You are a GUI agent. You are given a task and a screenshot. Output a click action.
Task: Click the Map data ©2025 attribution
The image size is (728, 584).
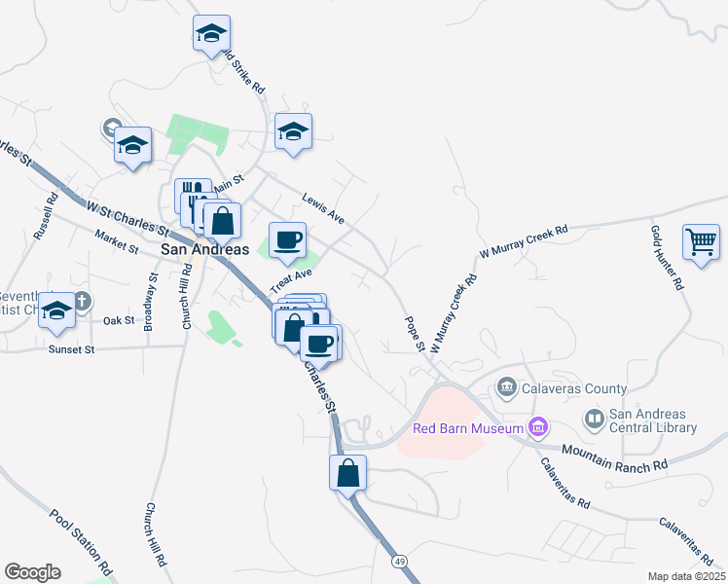(x=686, y=577)
